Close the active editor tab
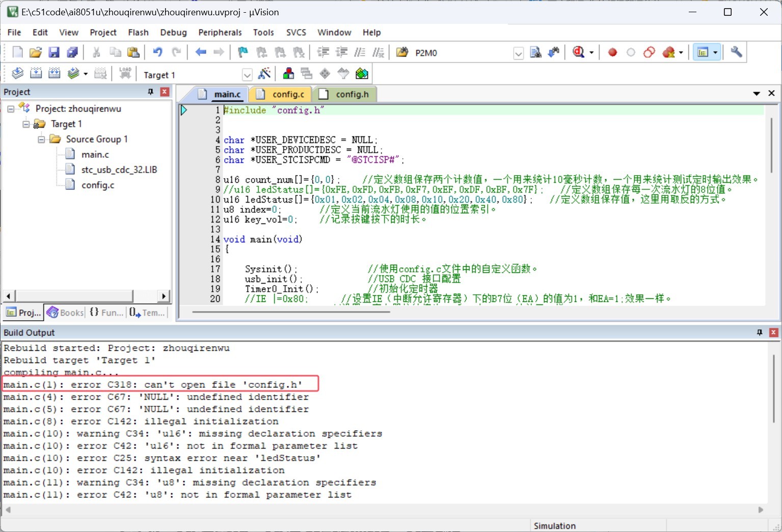 point(771,93)
